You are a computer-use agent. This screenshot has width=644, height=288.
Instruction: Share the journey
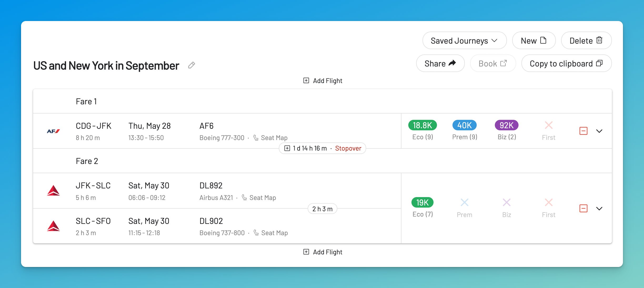point(440,63)
